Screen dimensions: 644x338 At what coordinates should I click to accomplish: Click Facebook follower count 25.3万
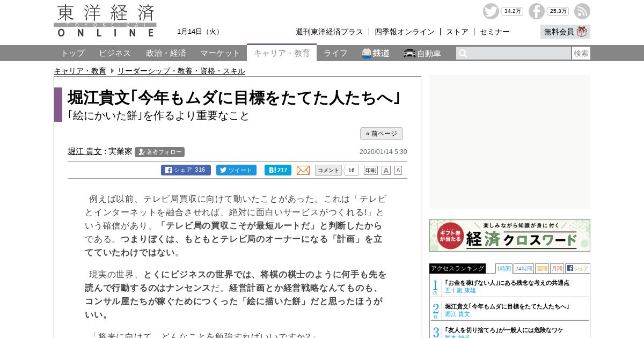point(558,11)
